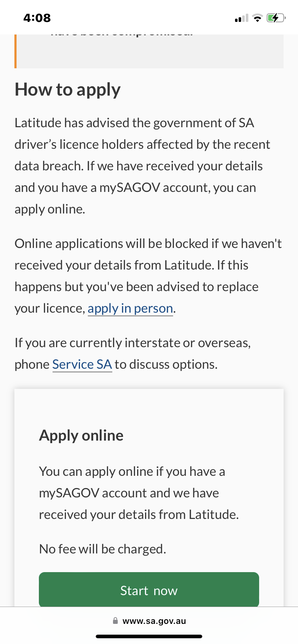Viewport: 298px width, 644px height.
Task: Open the apply in person link
Action: (x=130, y=308)
